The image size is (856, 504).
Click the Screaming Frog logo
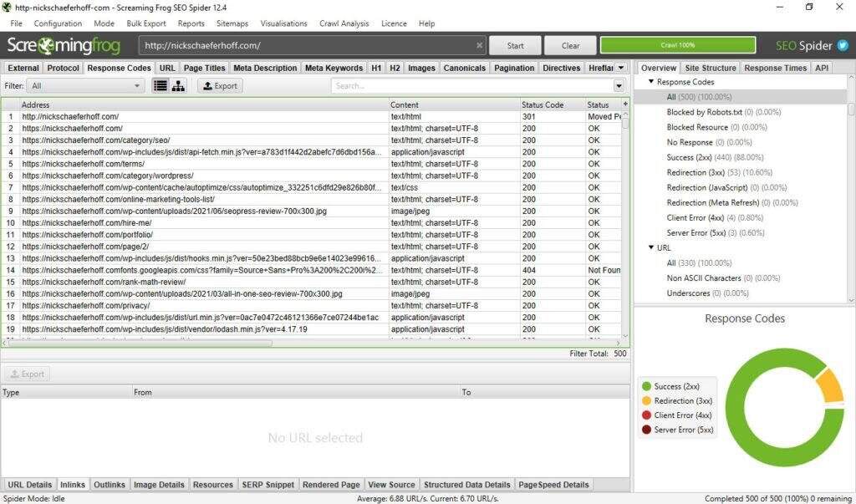64,46
